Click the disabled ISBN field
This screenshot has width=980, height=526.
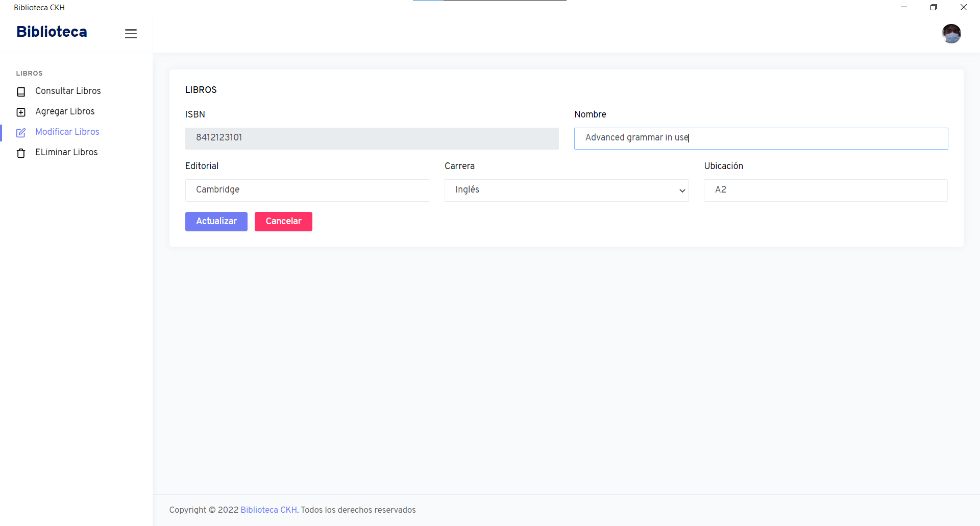[372, 138]
